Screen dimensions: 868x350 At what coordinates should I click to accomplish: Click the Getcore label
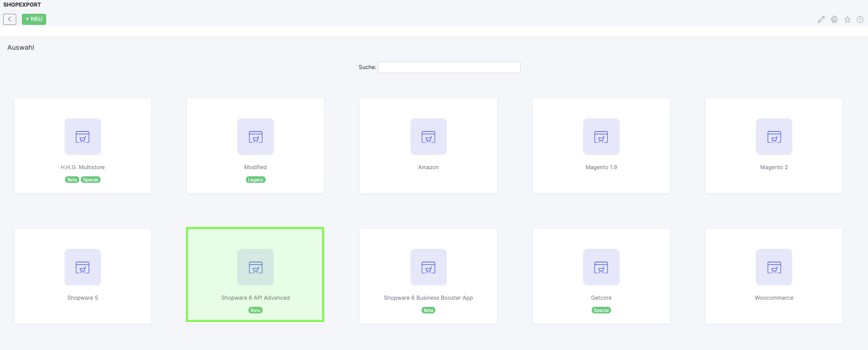pos(601,298)
